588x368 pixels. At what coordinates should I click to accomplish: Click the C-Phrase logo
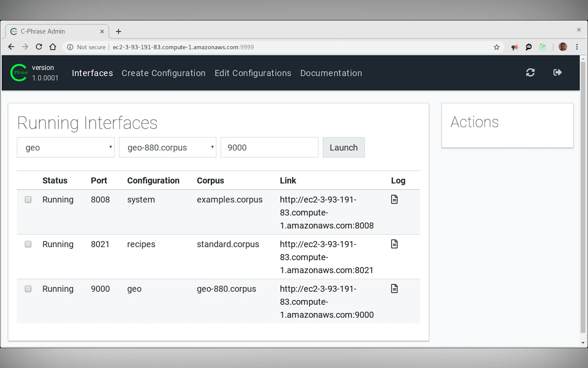tap(19, 73)
